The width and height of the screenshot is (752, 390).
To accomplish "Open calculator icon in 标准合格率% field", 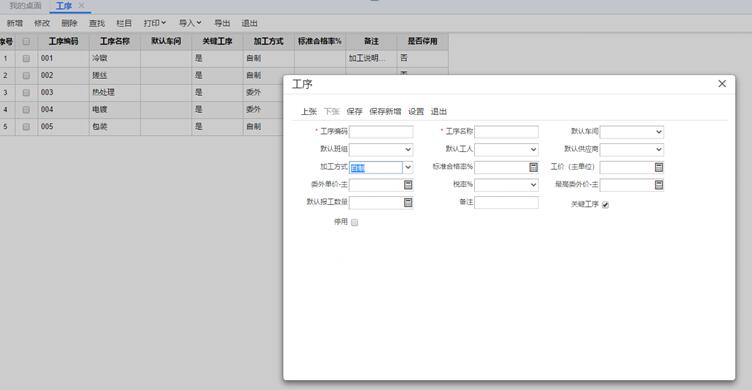I will [533, 167].
